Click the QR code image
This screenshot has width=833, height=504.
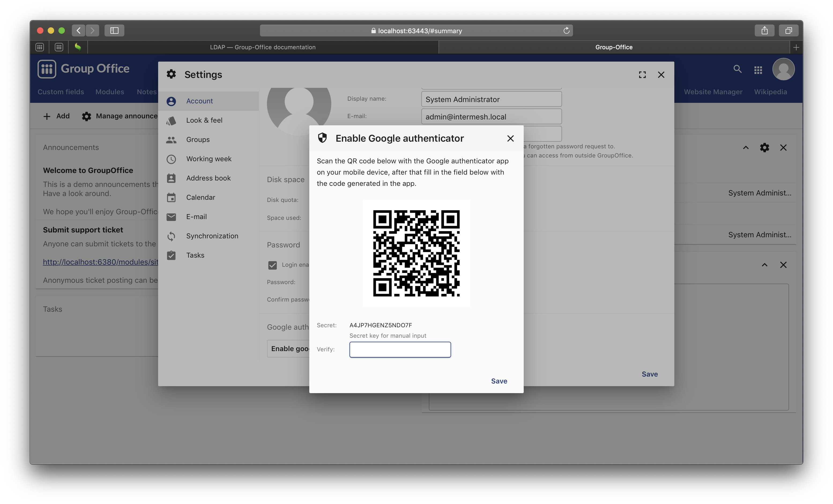click(x=416, y=253)
